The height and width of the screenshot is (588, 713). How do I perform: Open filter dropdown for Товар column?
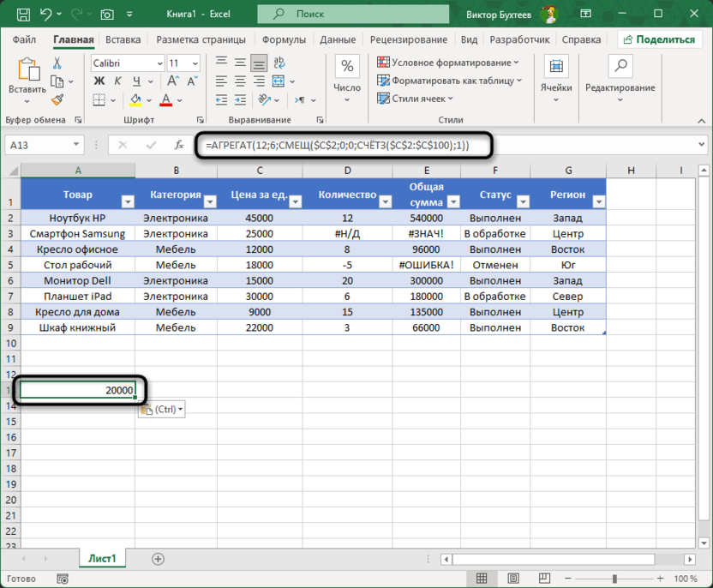(x=128, y=201)
